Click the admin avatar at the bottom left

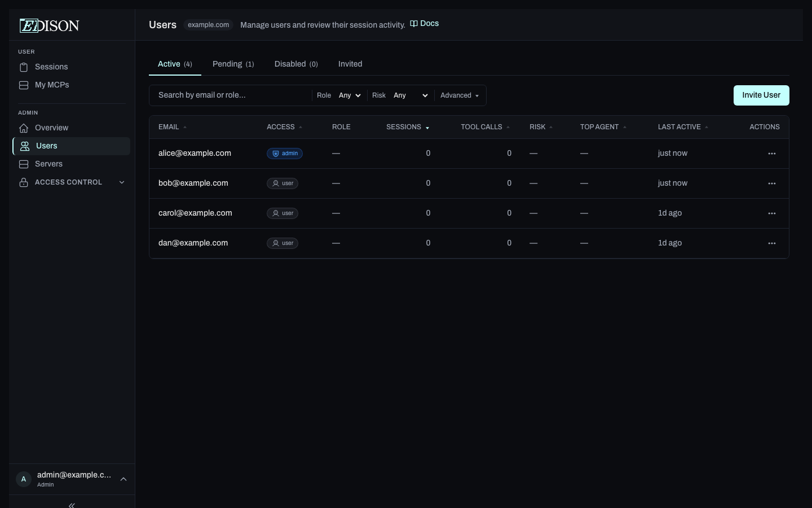[x=24, y=479]
